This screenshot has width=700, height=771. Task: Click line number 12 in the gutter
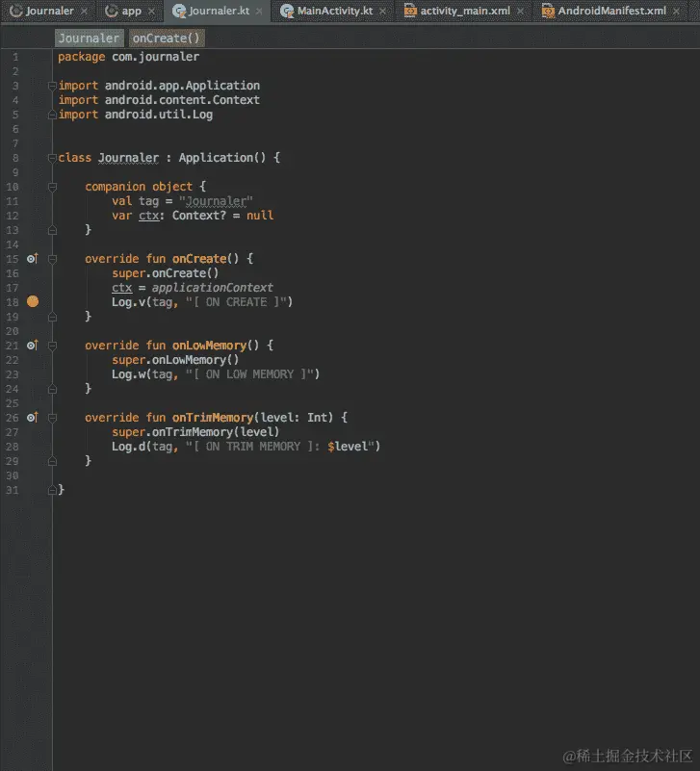click(13, 216)
